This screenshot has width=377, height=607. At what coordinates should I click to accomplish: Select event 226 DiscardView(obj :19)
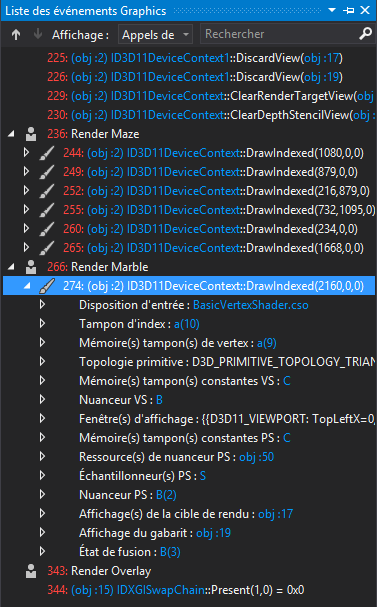coord(195,77)
